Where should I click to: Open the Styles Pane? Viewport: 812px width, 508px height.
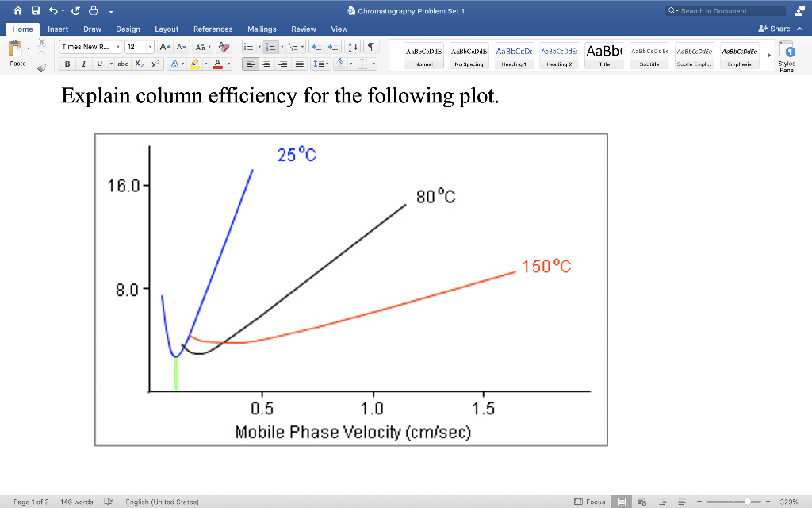click(x=787, y=56)
